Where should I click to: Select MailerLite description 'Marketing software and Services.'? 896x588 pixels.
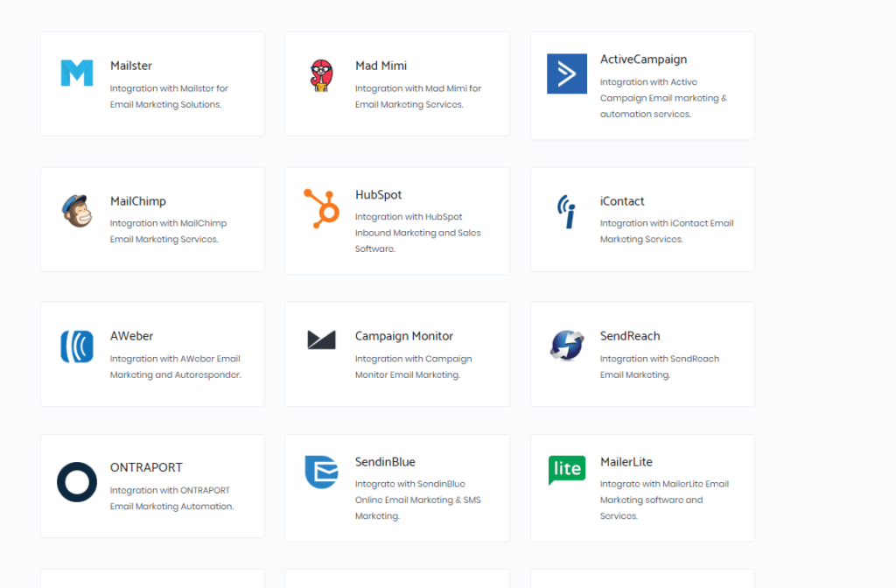(665, 500)
